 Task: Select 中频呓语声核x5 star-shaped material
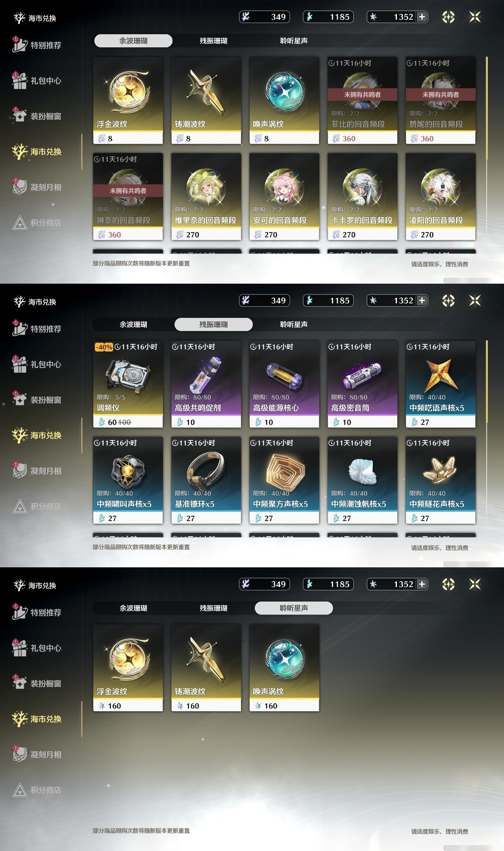[441, 384]
